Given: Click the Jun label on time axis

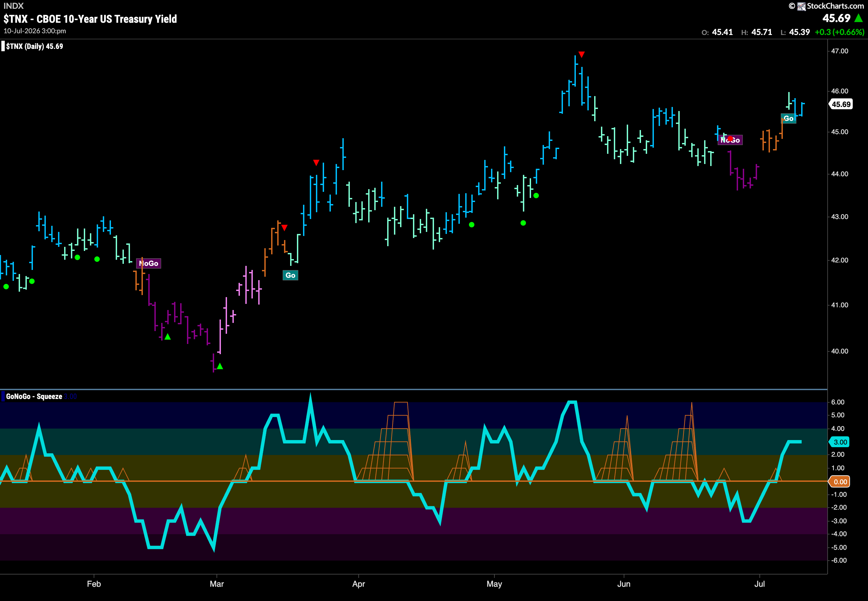Looking at the screenshot, I should pos(623,584).
